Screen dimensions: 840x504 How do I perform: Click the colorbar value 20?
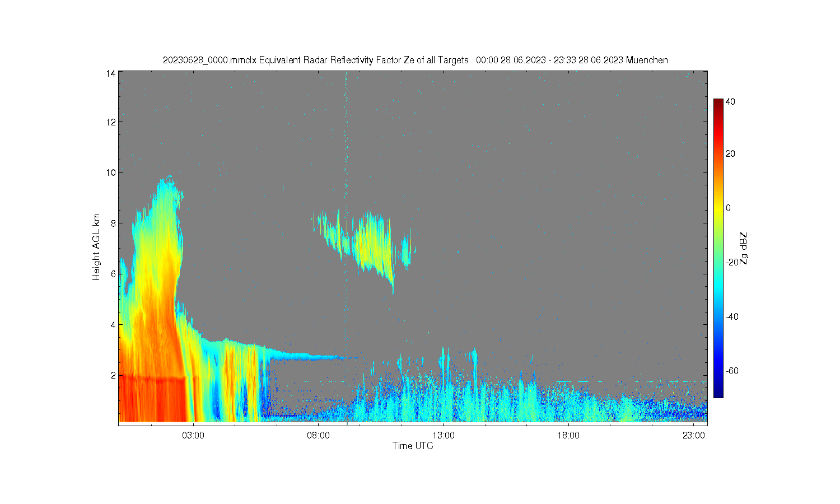(x=731, y=154)
